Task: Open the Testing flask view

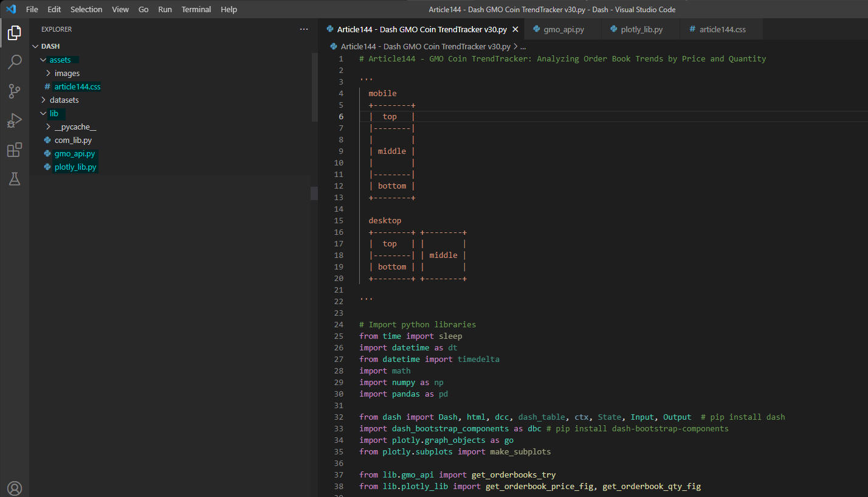Action: point(15,179)
